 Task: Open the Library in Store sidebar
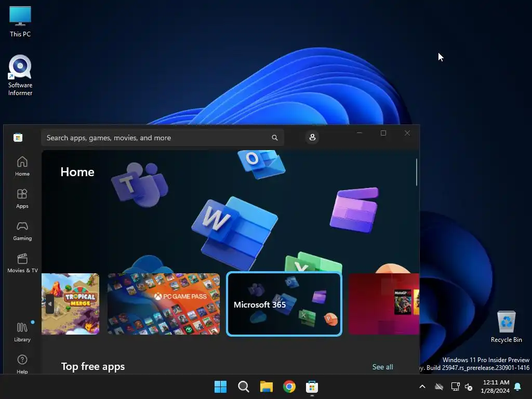22,332
